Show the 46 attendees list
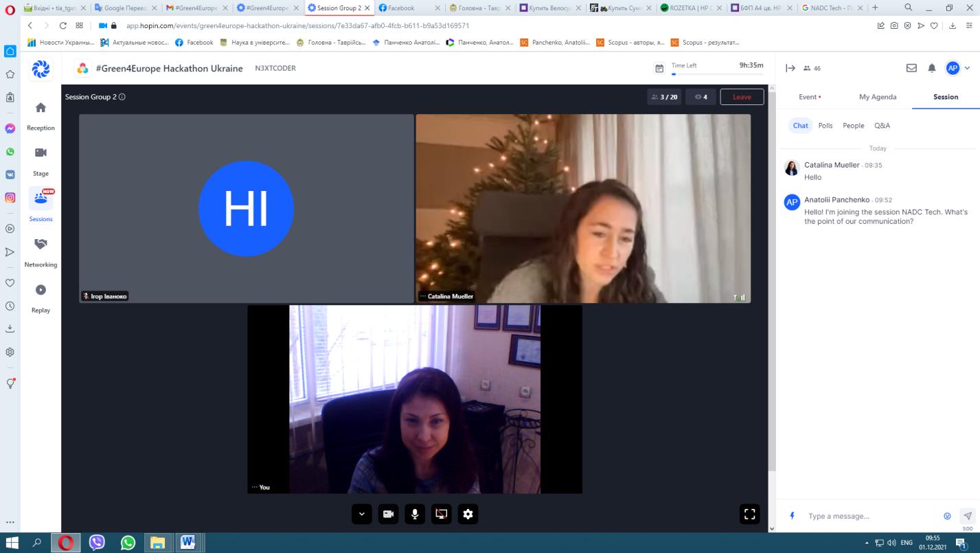Viewport: 980px width, 553px height. tap(812, 68)
